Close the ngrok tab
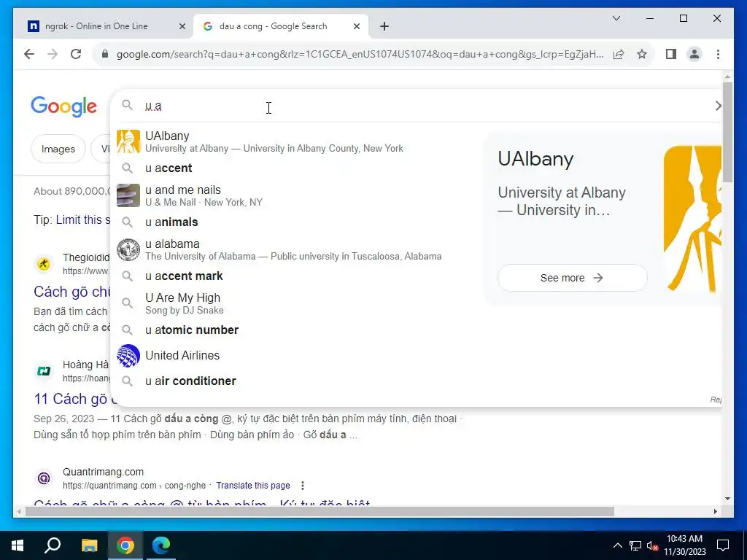The width and height of the screenshot is (747, 560). coord(182,26)
